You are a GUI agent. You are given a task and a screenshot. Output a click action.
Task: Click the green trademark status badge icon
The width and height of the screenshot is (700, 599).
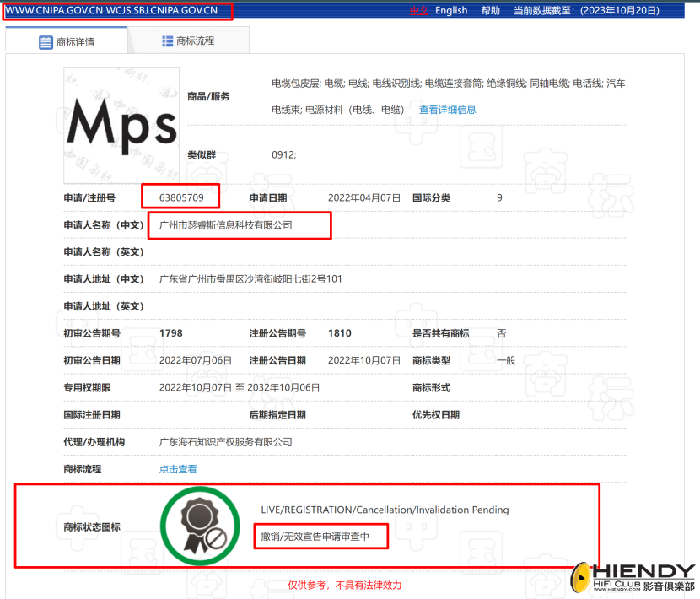200,526
